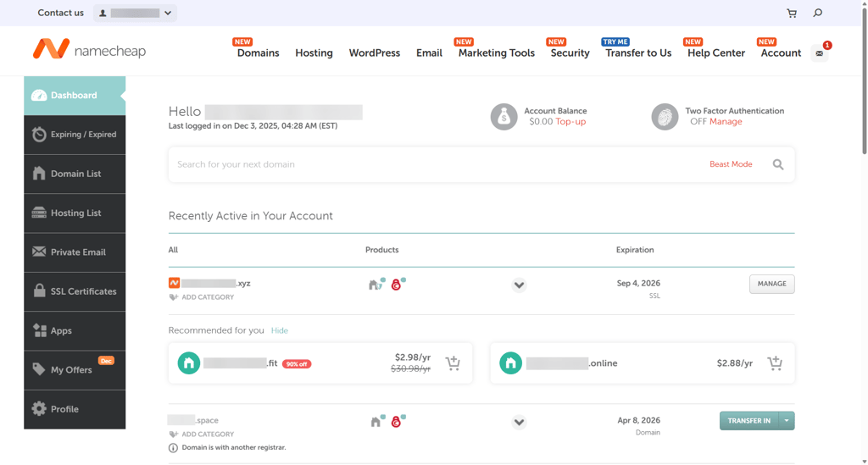
Task: Click the domain search magnifier icon
Action: (778, 164)
